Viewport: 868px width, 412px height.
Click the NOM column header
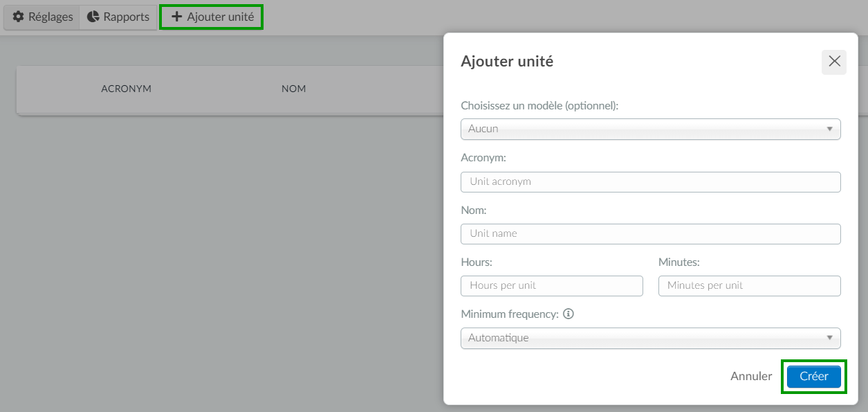click(294, 89)
